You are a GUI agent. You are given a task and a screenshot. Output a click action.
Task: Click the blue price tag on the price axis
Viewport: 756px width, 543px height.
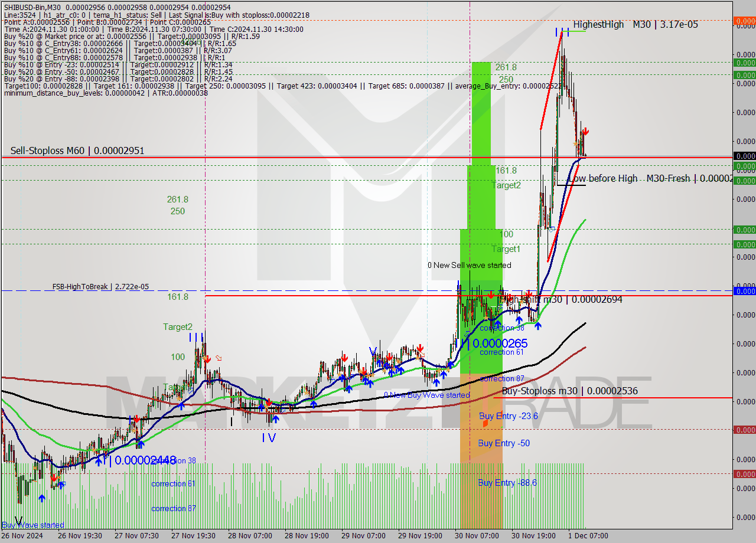[744, 291]
